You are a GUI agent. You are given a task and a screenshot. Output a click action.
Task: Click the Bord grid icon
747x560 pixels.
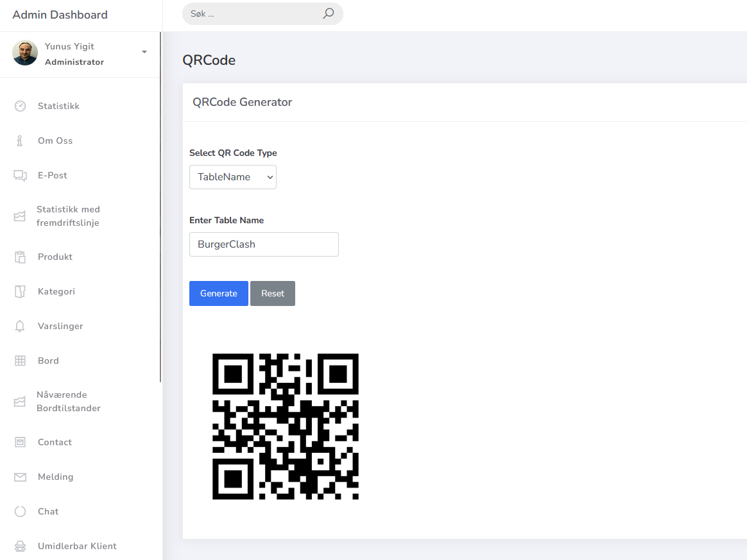[20, 361]
